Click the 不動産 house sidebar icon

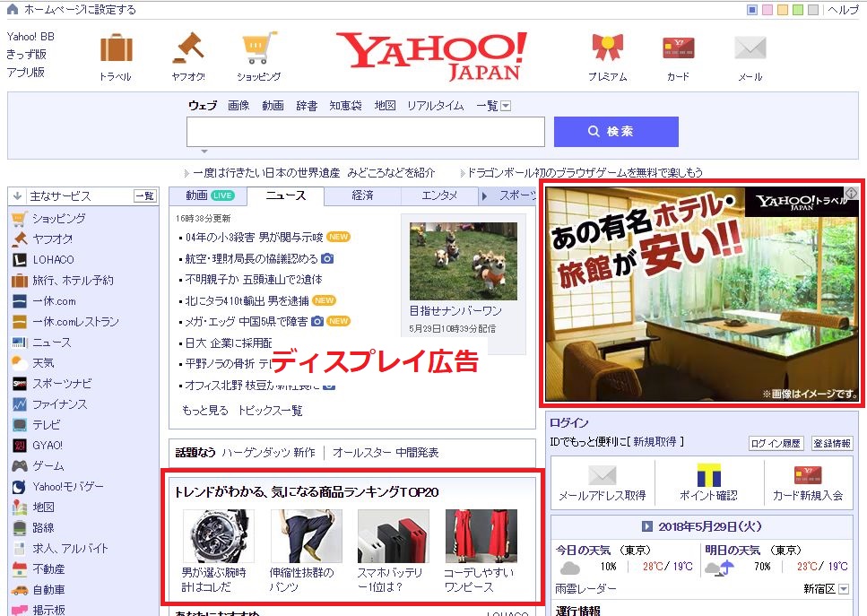tap(20, 569)
